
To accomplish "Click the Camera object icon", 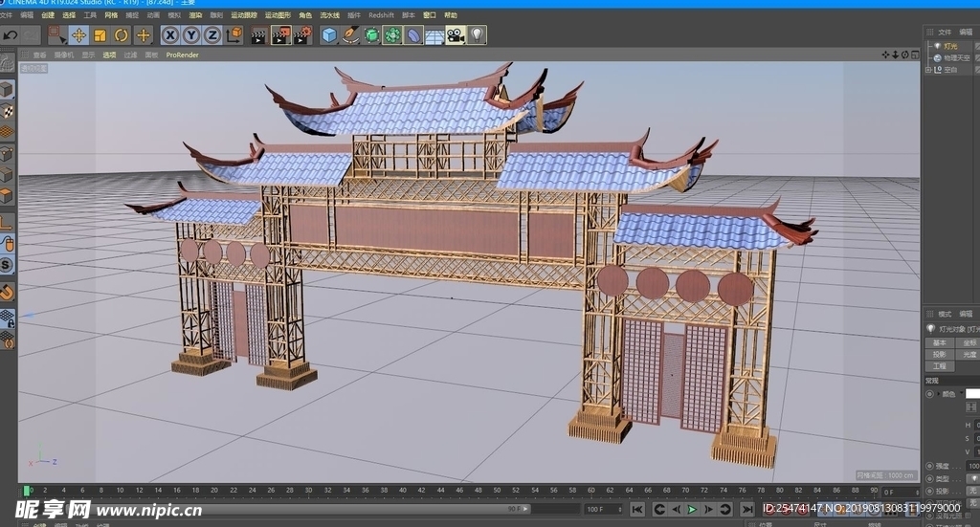I will (456, 35).
